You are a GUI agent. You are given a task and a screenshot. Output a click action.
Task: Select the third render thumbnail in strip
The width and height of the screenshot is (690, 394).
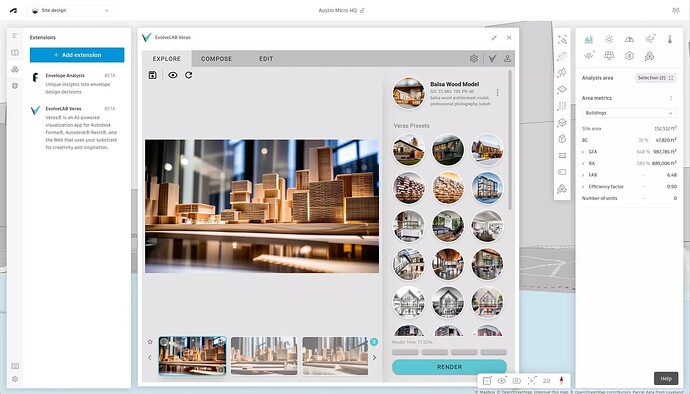(335, 356)
